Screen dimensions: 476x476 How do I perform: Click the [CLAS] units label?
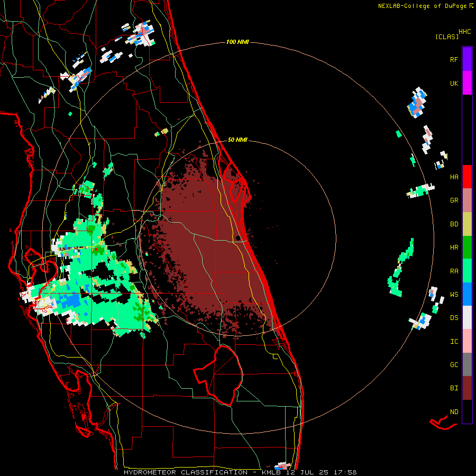pos(447,36)
